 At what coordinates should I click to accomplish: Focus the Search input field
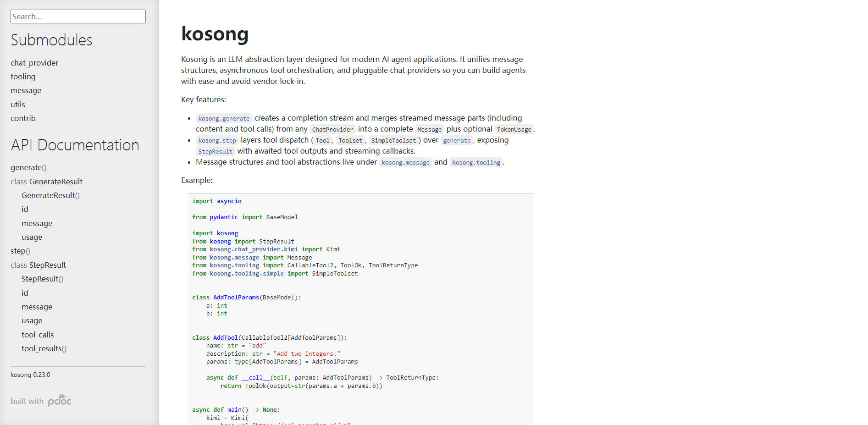coord(78,17)
